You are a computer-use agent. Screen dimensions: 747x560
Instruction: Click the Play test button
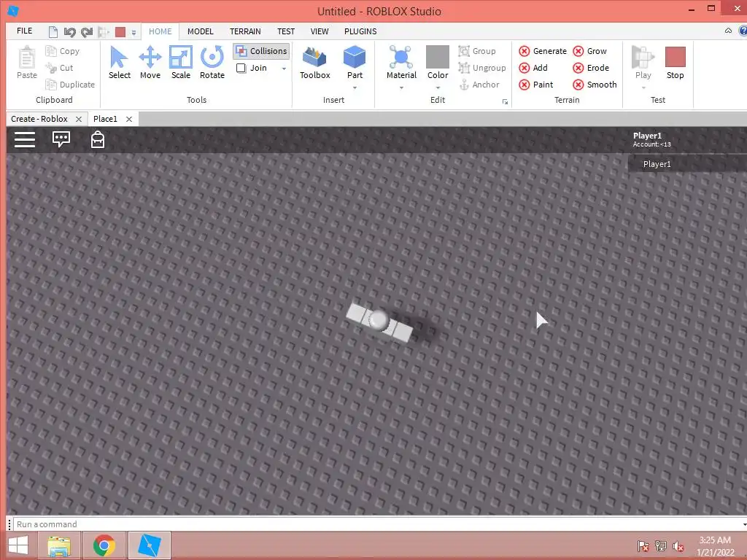[643, 63]
